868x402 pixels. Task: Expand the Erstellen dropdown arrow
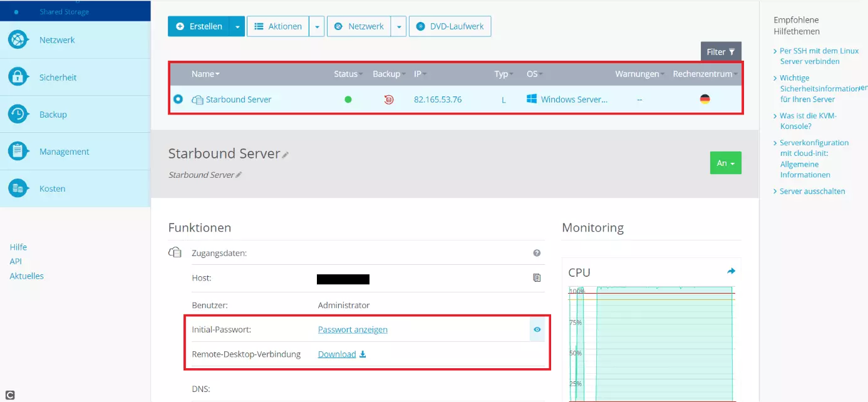click(x=237, y=26)
